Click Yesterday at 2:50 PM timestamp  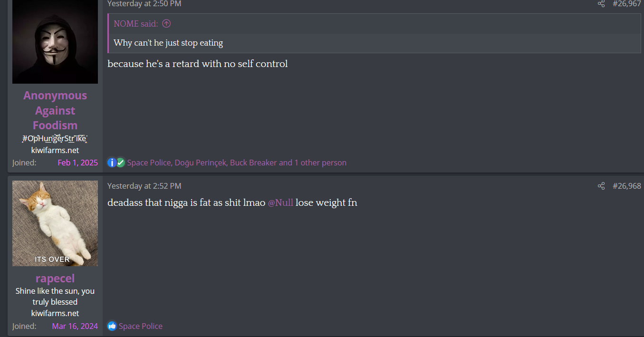tap(144, 4)
